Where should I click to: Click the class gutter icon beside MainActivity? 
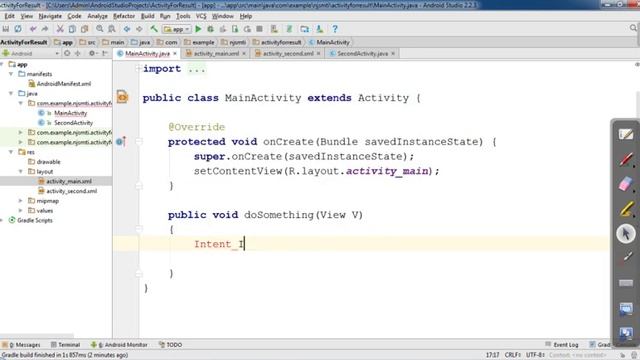tap(122, 97)
